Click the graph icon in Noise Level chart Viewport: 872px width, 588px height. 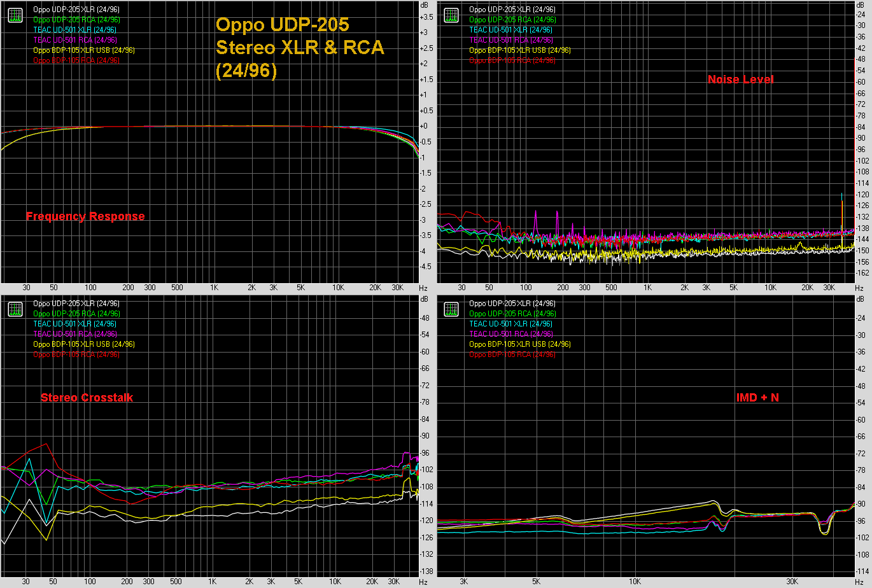451,15
